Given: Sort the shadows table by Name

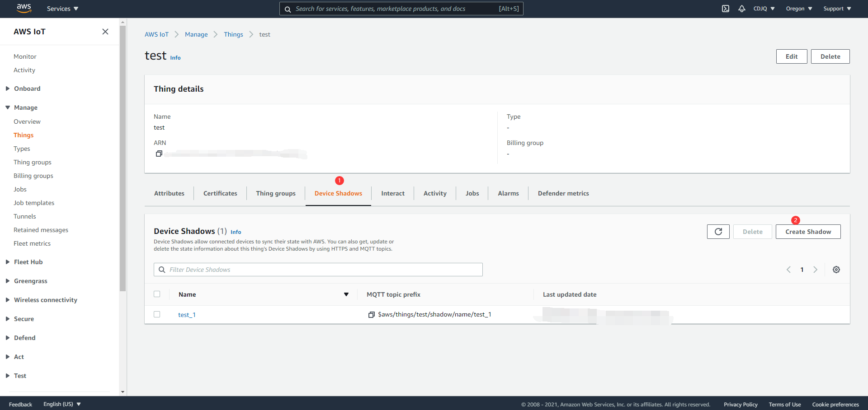Looking at the screenshot, I should point(346,294).
